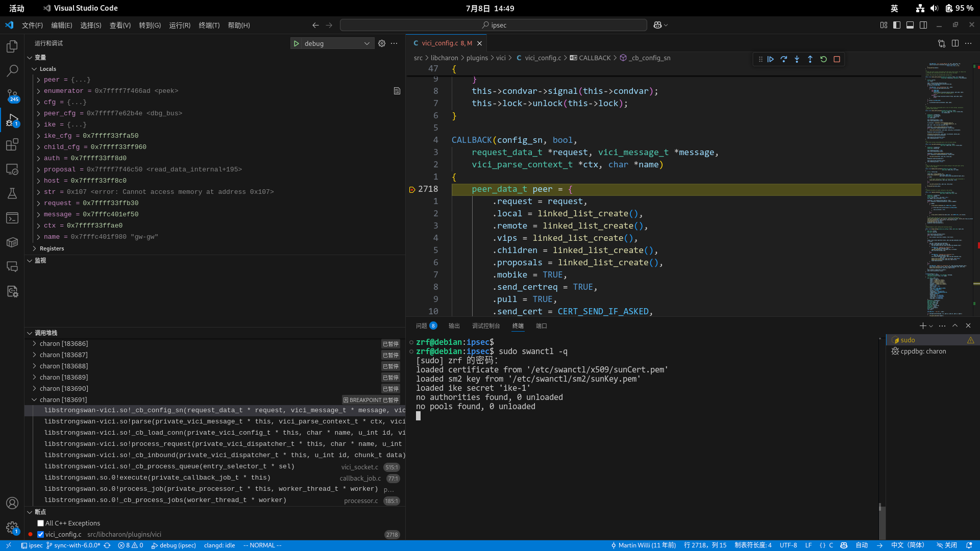The height and width of the screenshot is (551, 980).
Task: Open Source Control view with 245 badge
Action: click(x=12, y=95)
